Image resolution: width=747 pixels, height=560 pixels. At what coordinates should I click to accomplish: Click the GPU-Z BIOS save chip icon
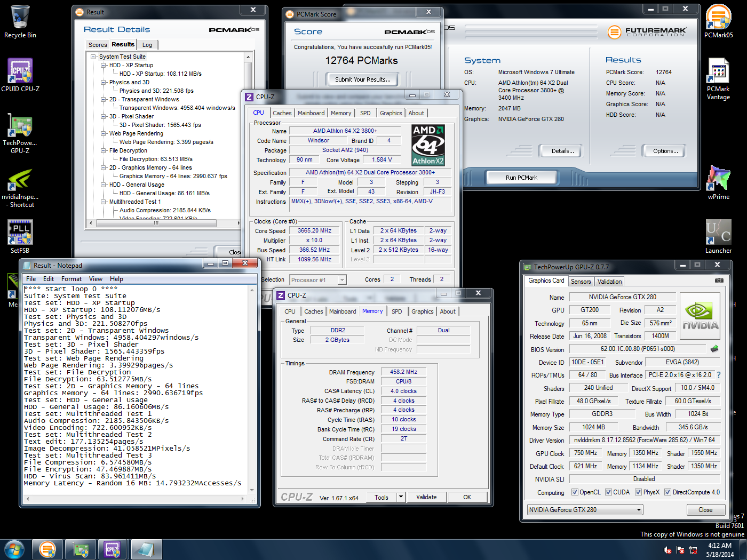(x=714, y=349)
